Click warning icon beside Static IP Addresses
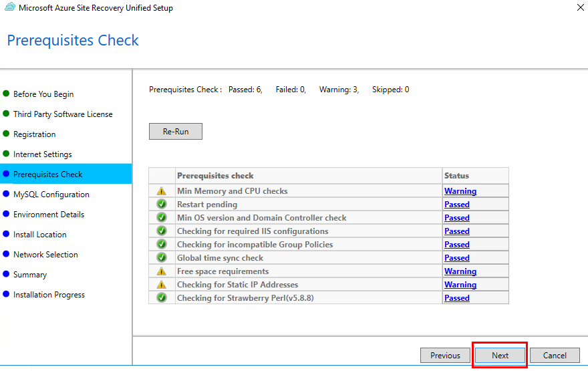Screen dimensions: 588x371 coord(162,284)
